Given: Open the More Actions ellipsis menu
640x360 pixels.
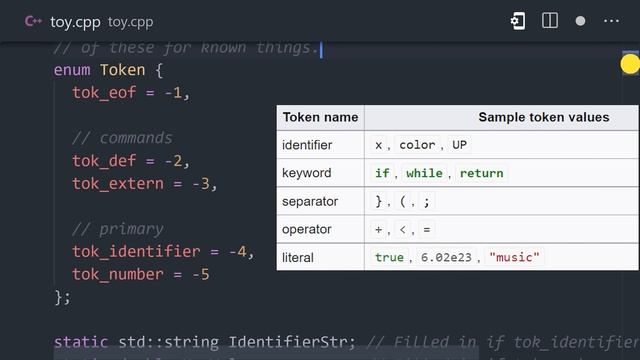Looking at the screenshot, I should (611, 21).
